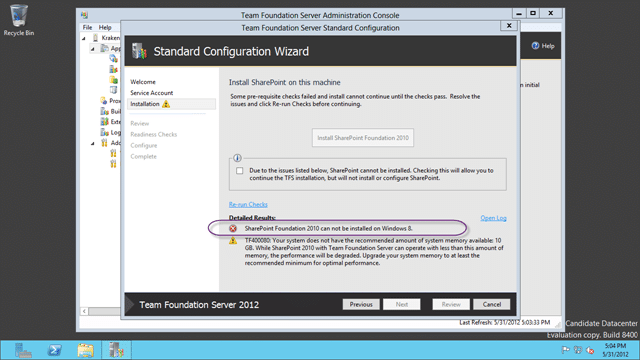Collapse the Application Tier tree node
Image resolution: width=640 pixels, height=360 pixels.
[93, 49]
